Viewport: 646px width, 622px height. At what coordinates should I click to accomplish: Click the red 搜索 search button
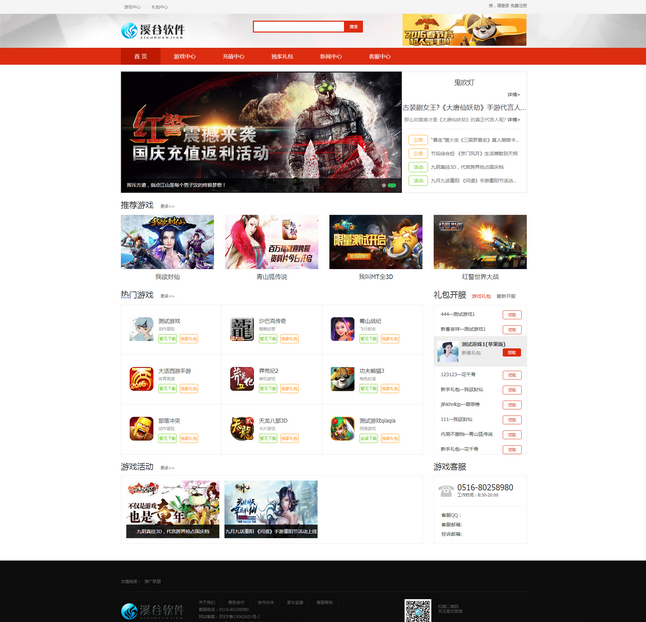353,27
